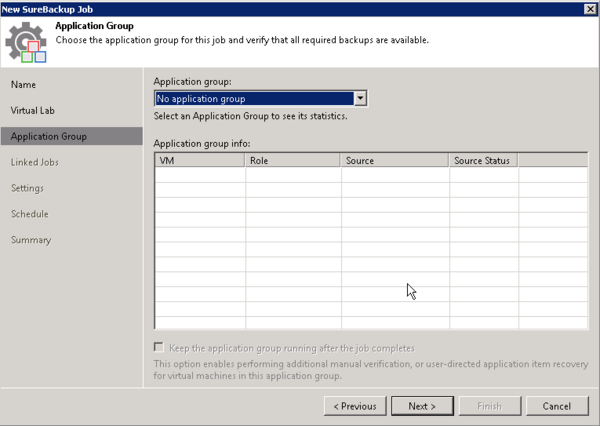Click the Source Status column header
Screen dimensions: 600x426
(x=483, y=160)
